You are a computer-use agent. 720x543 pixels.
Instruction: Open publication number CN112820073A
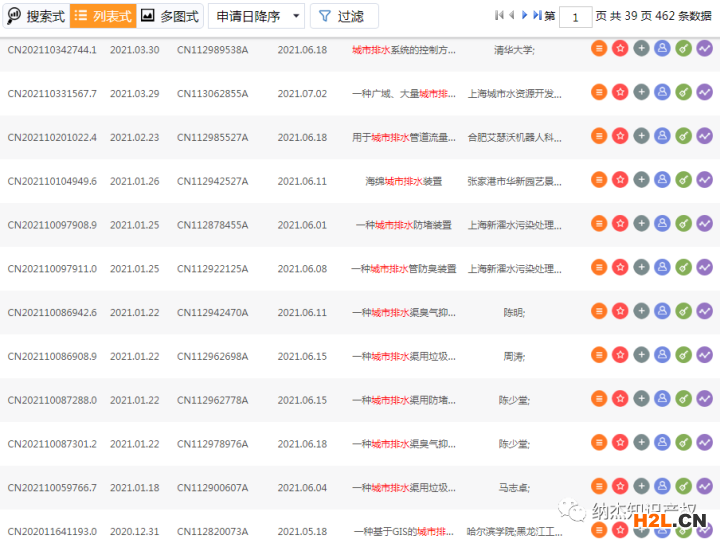pyautogui.click(x=212, y=532)
